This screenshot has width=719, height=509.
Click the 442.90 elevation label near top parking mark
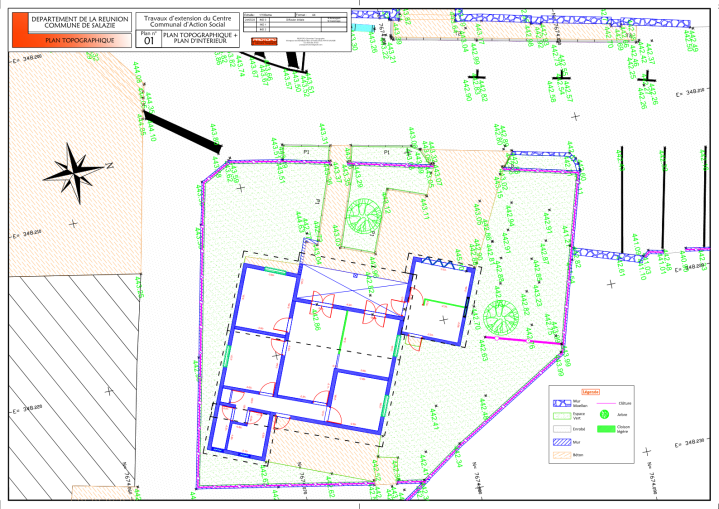point(467,90)
